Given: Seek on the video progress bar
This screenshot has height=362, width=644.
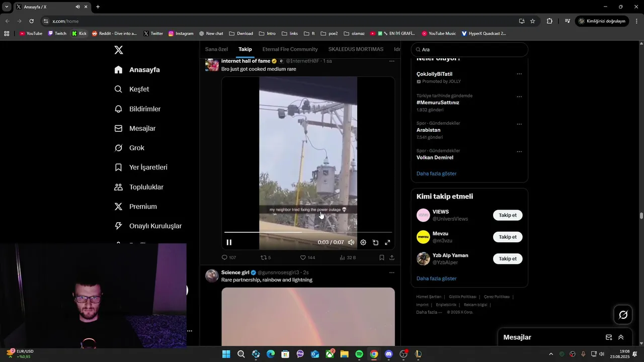Looking at the screenshot, I should pos(308,232).
